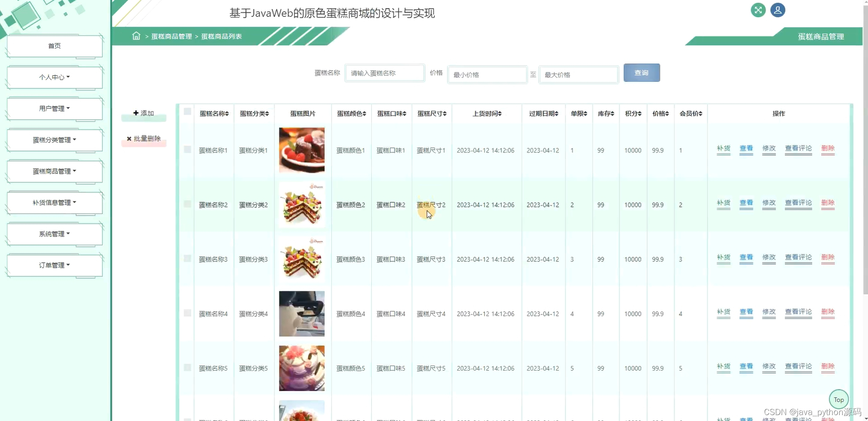The image size is (868, 421).
Task: Click the 蛋糕分类4 cell
Action: coord(254,314)
